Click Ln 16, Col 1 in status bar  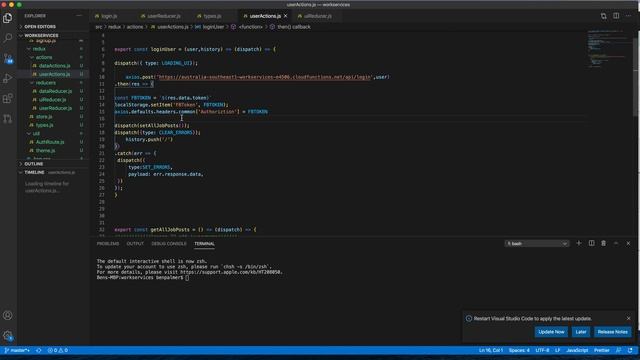491,350
